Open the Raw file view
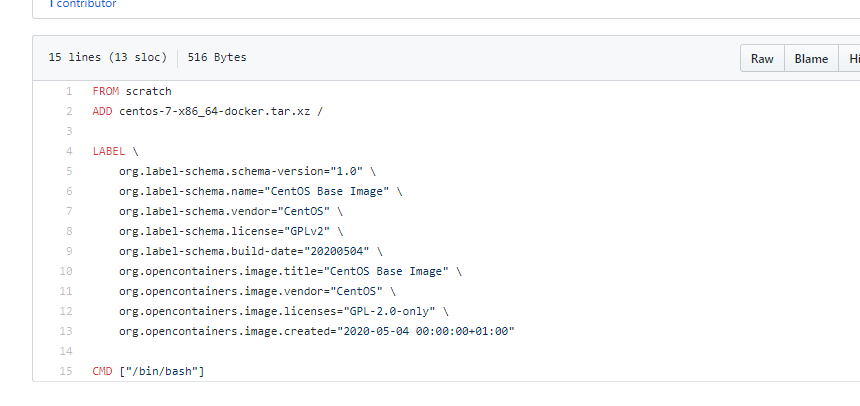 762,59
